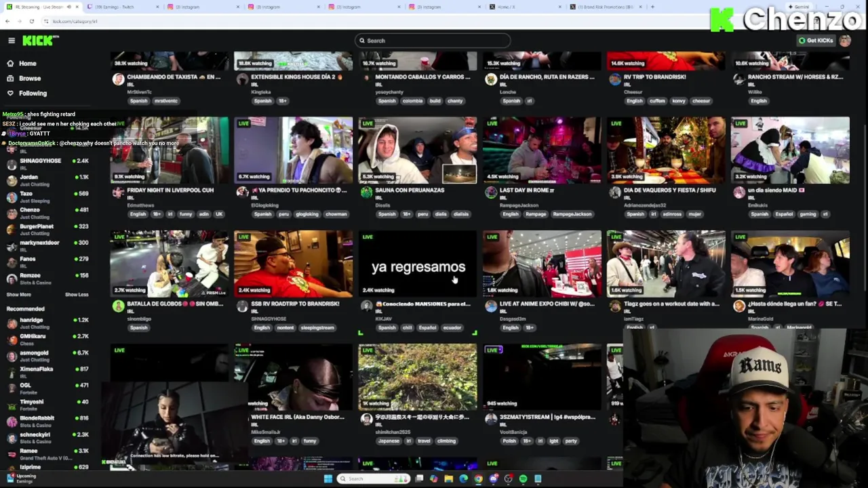Image resolution: width=868 pixels, height=488 pixels.
Task: Close the IRL Streaming Kick tab
Action: pyautogui.click(x=77, y=7)
